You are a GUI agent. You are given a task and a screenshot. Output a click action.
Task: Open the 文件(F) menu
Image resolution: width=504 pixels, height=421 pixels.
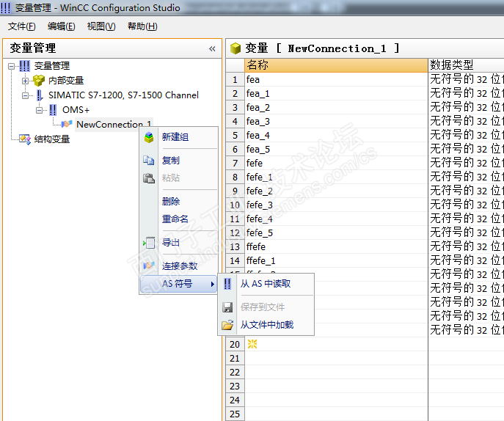(x=21, y=26)
